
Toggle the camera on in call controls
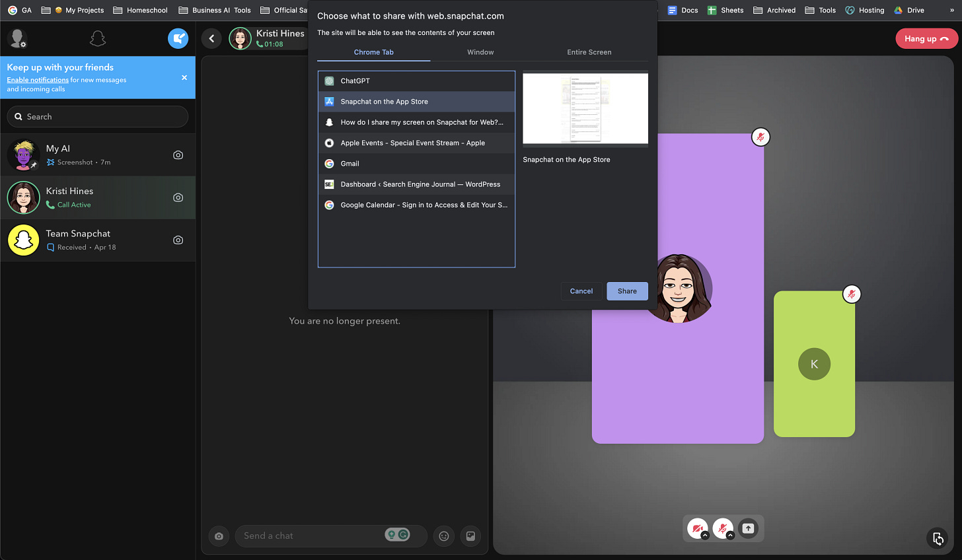coord(696,528)
